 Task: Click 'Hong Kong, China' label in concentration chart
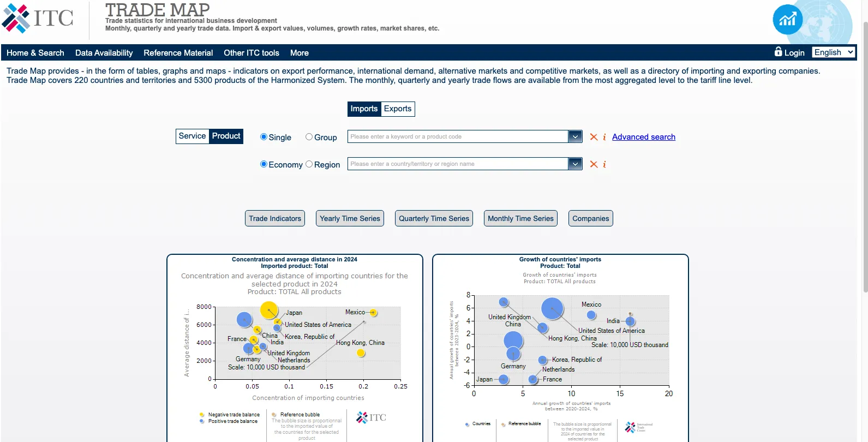click(x=360, y=343)
